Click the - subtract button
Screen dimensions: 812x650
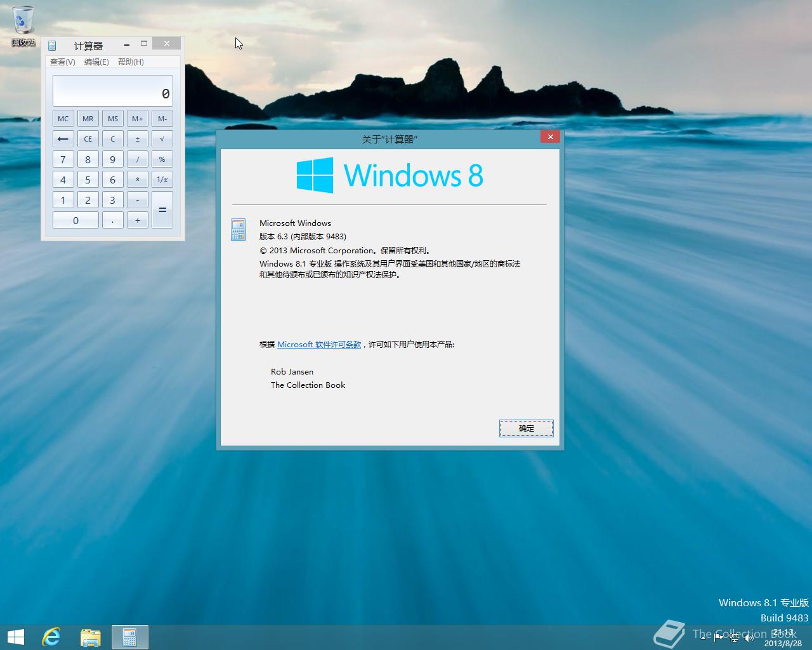tap(138, 200)
